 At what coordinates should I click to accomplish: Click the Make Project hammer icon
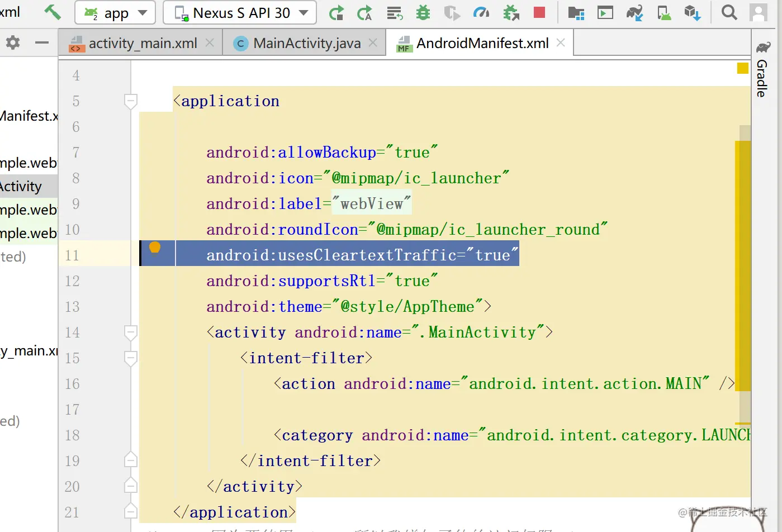(53, 12)
